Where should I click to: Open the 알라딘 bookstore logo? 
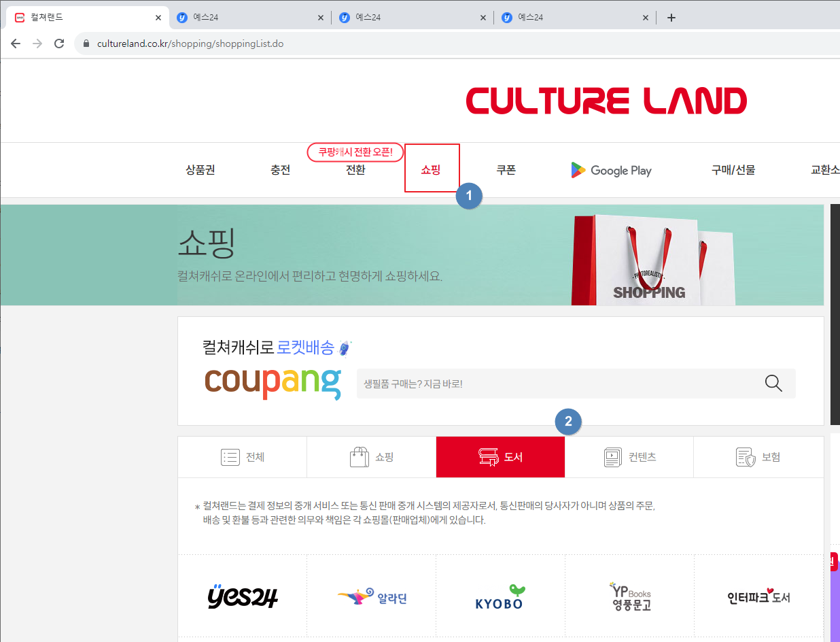pos(372,597)
